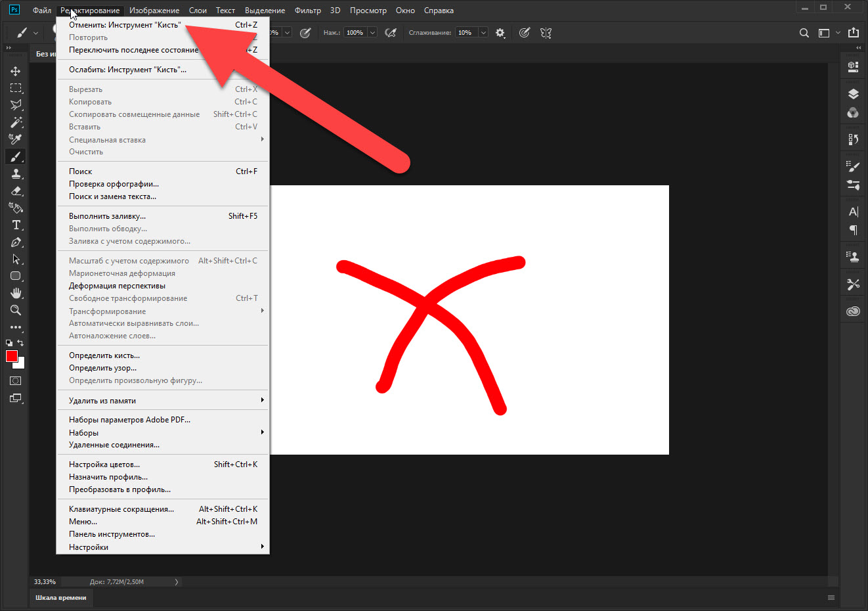Viewport: 868px width, 611px height.
Task: Open the Tool Presets wrench icon
Action: [x=853, y=284]
